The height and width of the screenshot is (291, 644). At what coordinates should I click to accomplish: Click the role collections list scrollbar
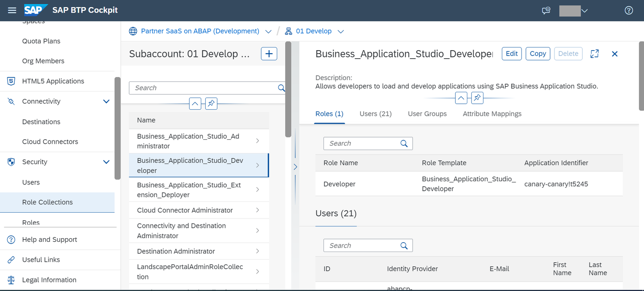[288, 90]
